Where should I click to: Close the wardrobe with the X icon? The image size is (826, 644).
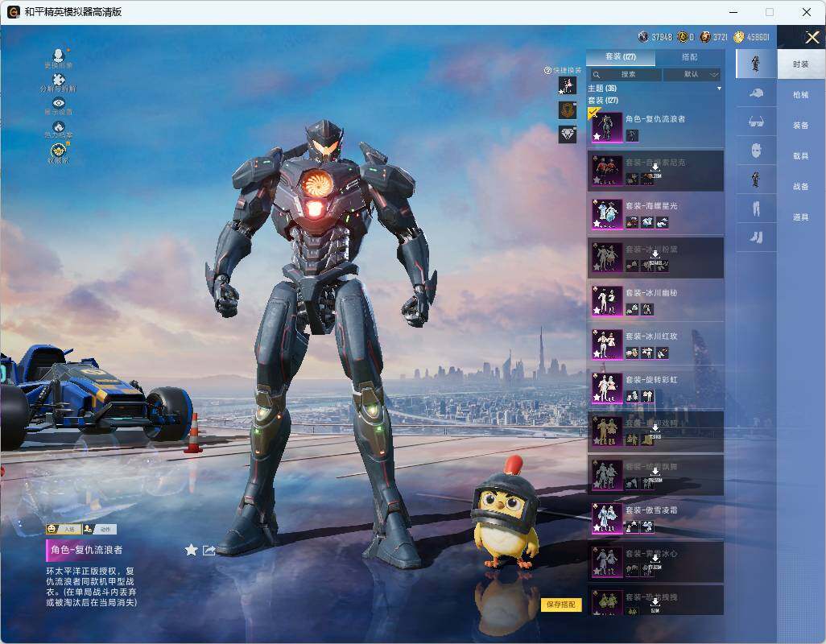[x=812, y=37]
